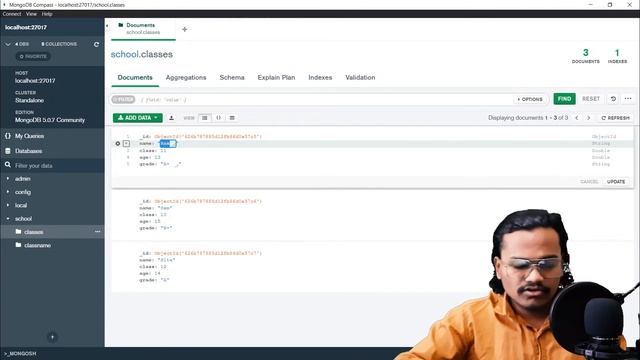This screenshot has width=640, height=360.
Task: Refresh databases list in sidebar
Action: 96,44
